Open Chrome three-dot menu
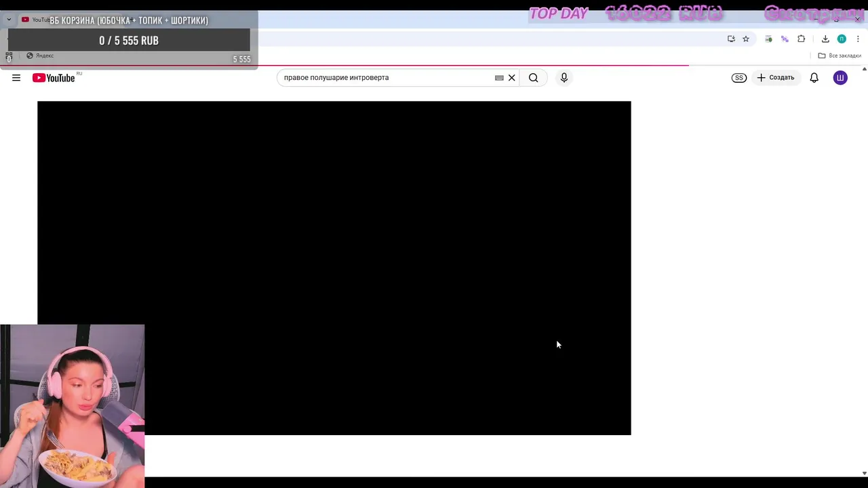 (x=858, y=39)
